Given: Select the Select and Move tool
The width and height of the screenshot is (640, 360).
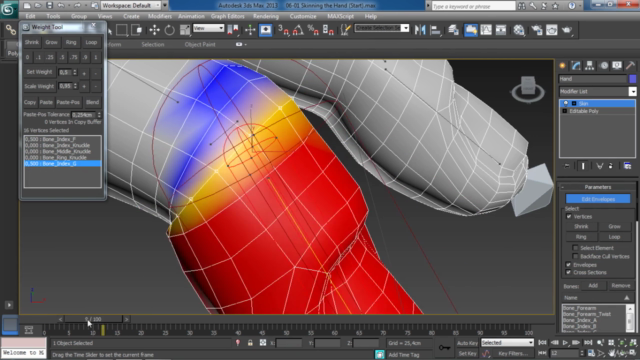Looking at the screenshot, I should pyautogui.click(x=154, y=30).
